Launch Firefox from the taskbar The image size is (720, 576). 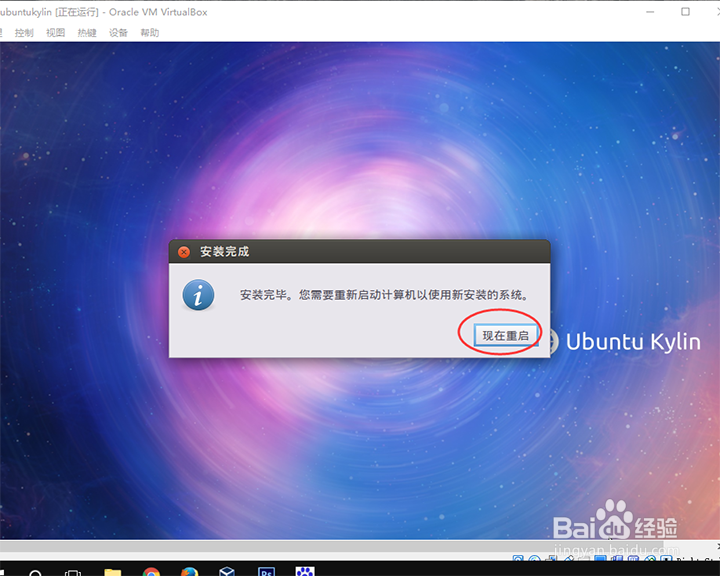[x=189, y=572]
